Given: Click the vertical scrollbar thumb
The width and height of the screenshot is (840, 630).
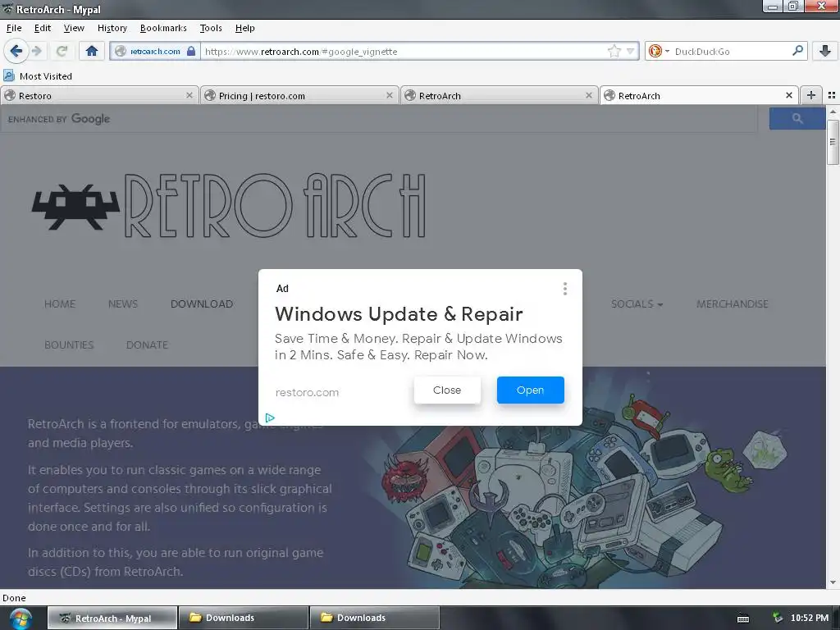Looking at the screenshot, I should [833, 142].
